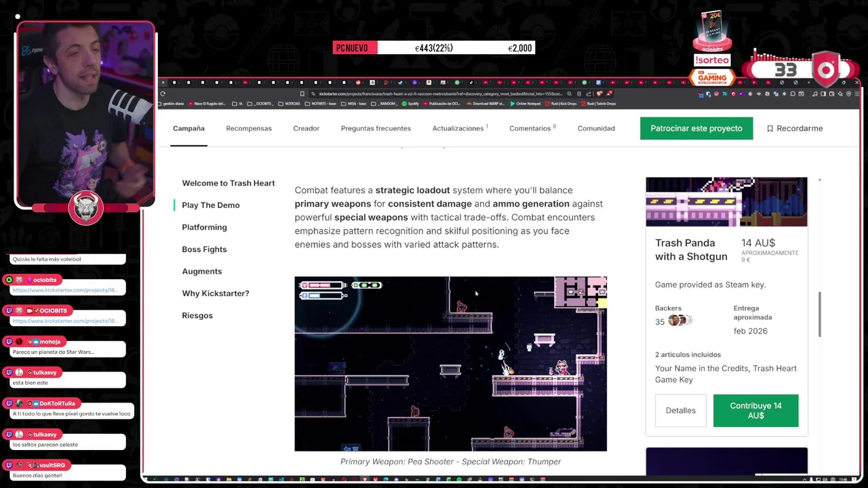This screenshot has width=868, height=488.
Task: Open a new browser tab
Action: (x=809, y=83)
